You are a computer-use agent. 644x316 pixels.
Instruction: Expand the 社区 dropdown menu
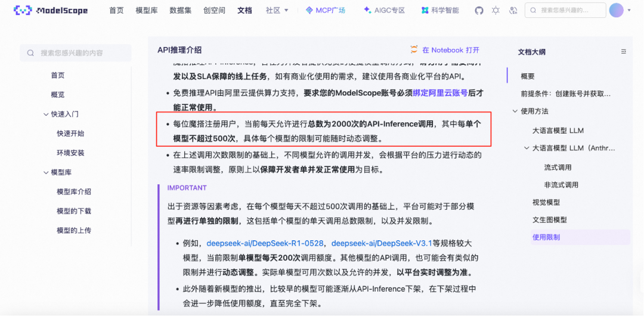point(277,10)
